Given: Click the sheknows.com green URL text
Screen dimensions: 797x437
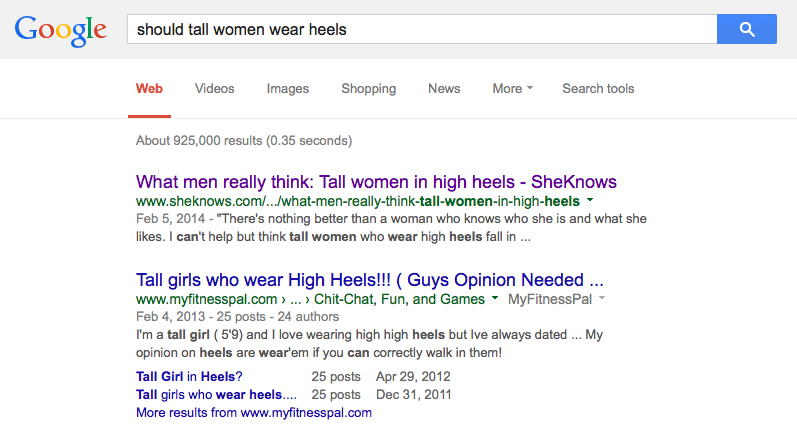Looking at the screenshot, I should [358, 201].
